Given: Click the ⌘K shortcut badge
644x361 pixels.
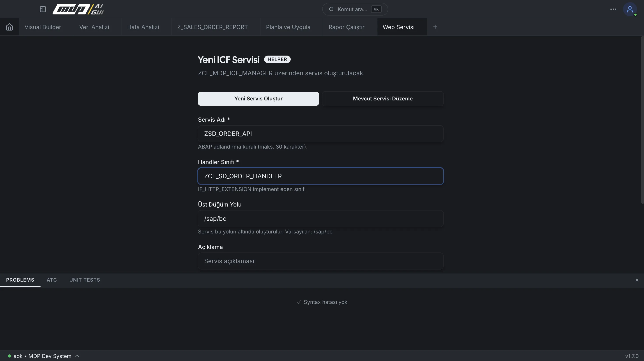Looking at the screenshot, I should pos(376,9).
